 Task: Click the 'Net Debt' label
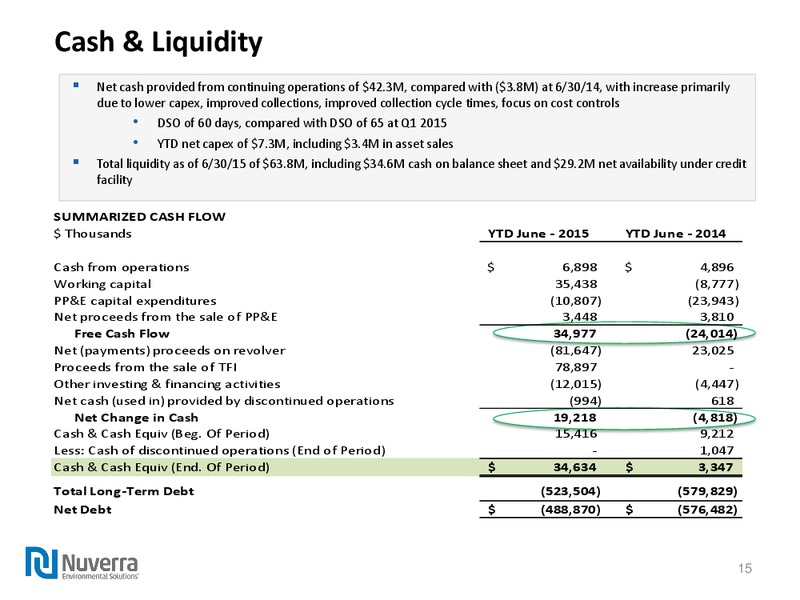point(83,510)
